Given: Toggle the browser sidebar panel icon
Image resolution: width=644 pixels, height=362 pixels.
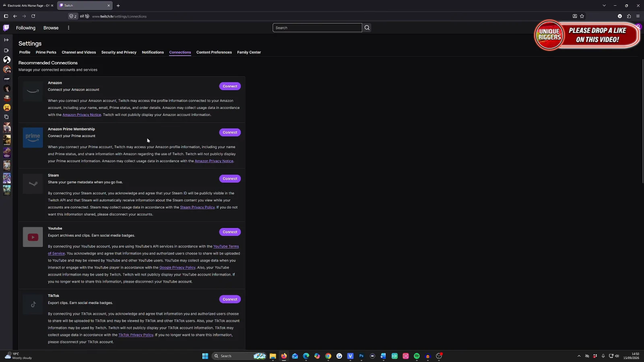Looking at the screenshot, I should tap(6, 16).
